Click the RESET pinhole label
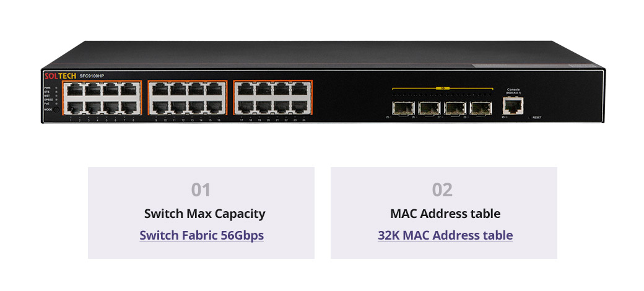 coord(537,118)
